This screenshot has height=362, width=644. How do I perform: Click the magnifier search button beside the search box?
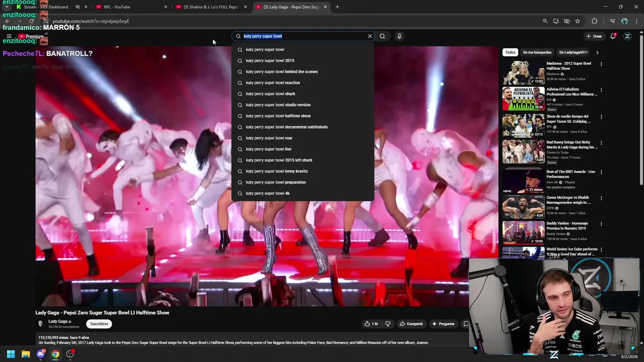(x=382, y=36)
